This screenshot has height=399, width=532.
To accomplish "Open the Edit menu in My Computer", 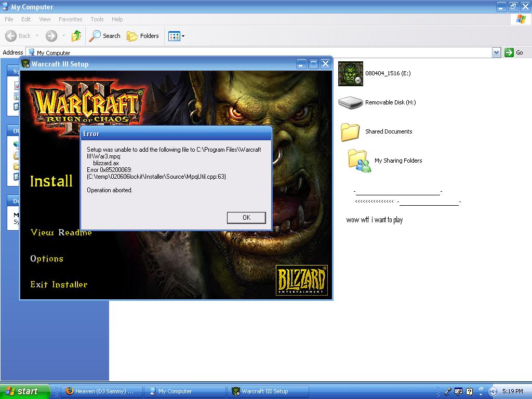I will (x=26, y=19).
